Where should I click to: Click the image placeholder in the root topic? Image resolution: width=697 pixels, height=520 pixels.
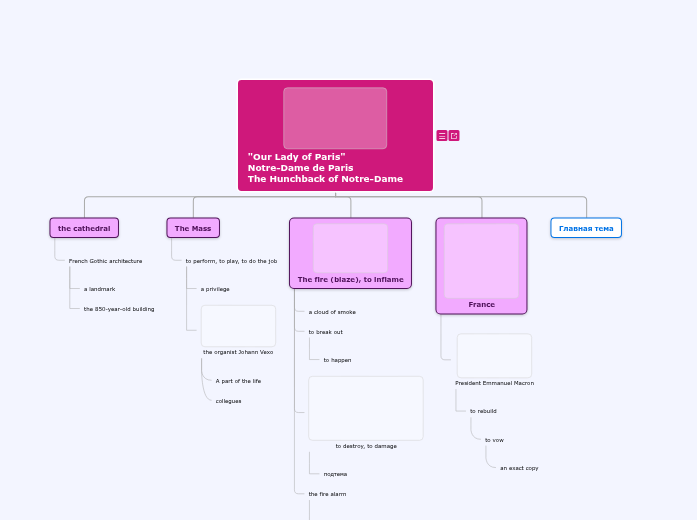335,118
